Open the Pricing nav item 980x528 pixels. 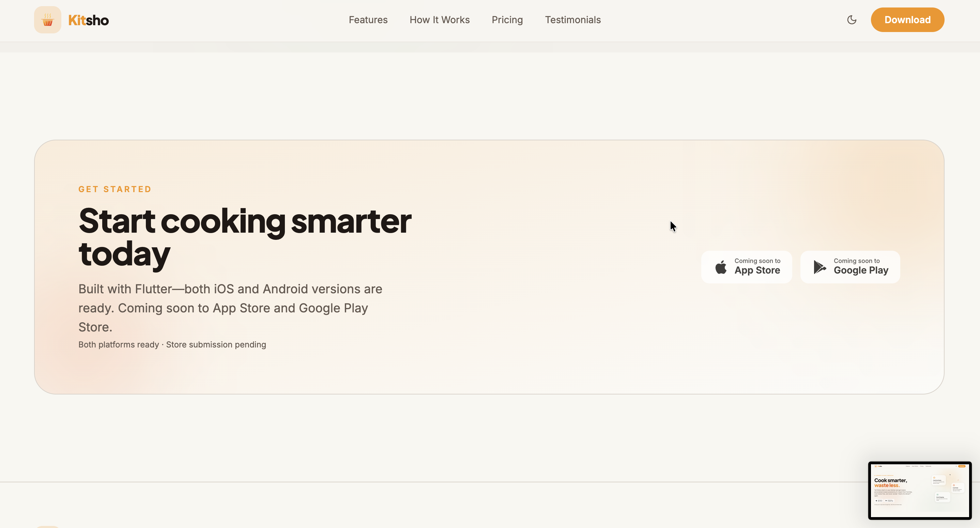click(x=507, y=20)
